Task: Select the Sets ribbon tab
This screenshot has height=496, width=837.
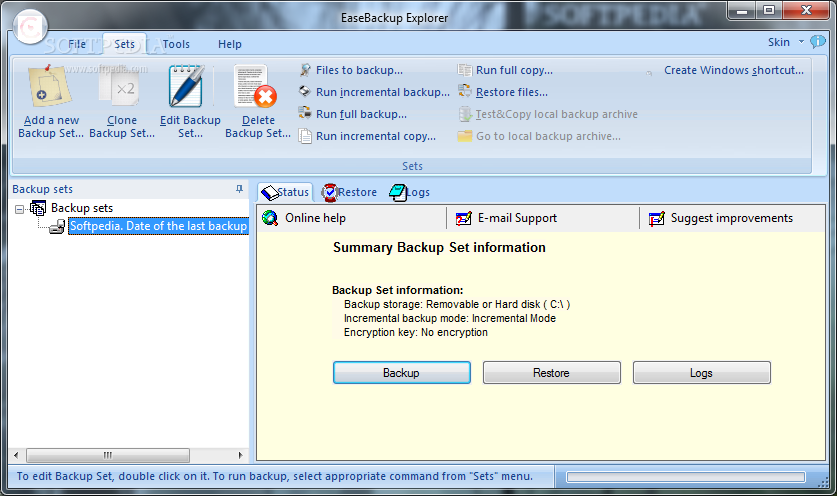Action: coord(124,44)
